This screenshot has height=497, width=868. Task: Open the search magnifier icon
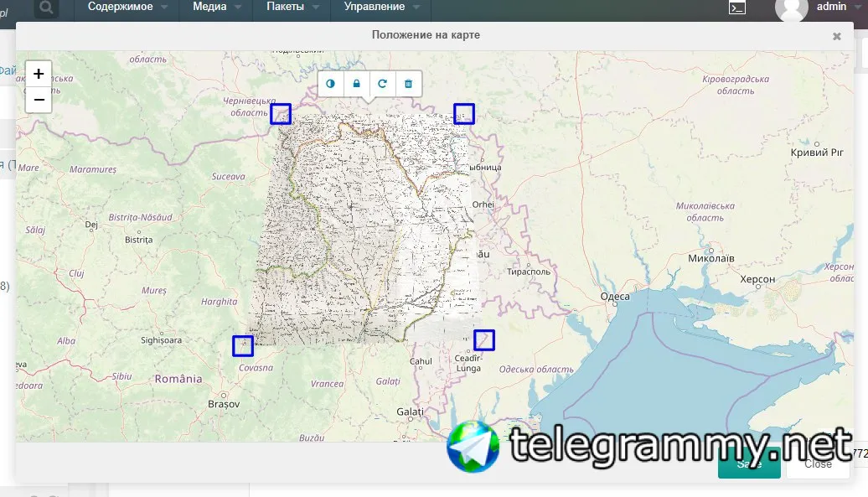(47, 8)
